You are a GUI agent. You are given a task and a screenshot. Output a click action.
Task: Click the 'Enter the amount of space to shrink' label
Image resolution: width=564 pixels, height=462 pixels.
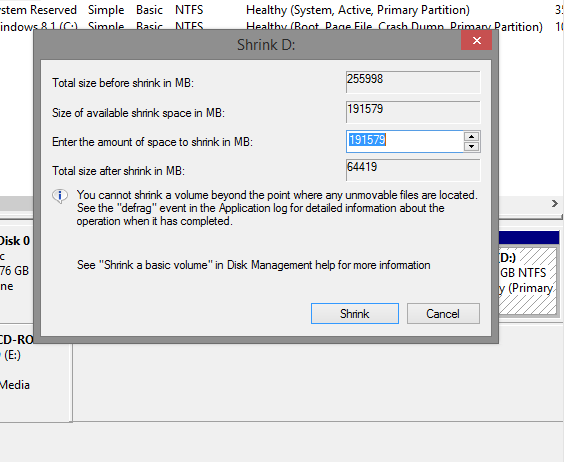click(153, 142)
